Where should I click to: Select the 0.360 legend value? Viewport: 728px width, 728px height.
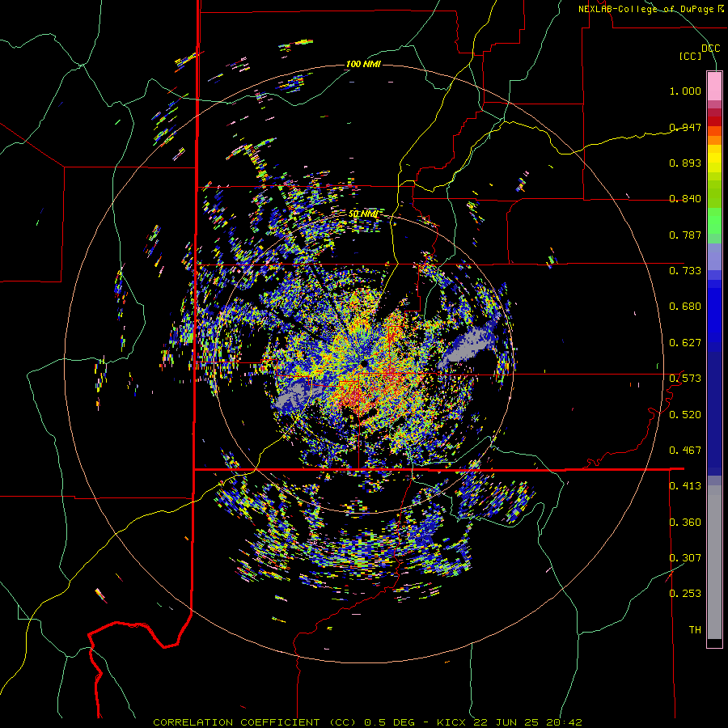tap(685, 523)
